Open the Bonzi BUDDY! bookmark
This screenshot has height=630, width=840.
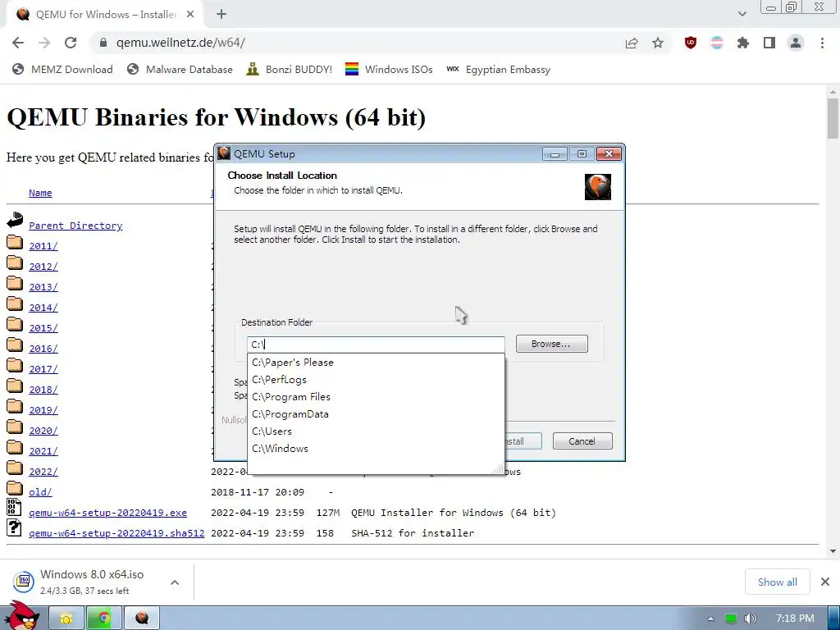[290, 69]
